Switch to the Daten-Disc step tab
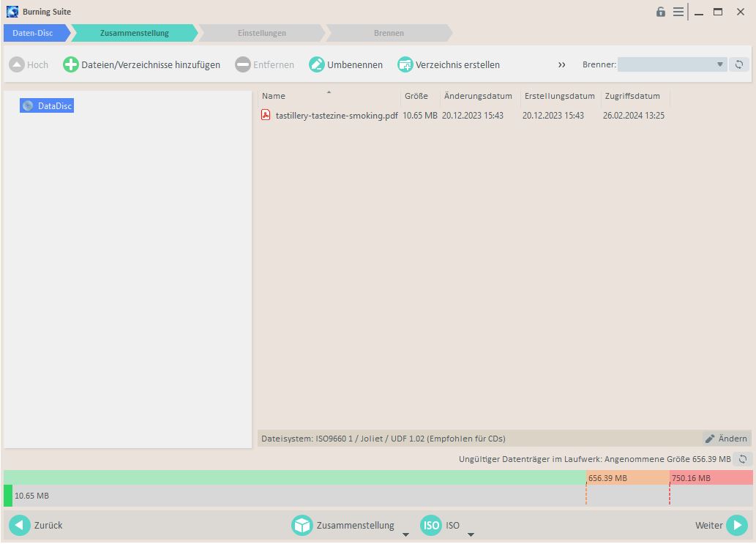Image resolution: width=756 pixels, height=544 pixels. (33, 33)
